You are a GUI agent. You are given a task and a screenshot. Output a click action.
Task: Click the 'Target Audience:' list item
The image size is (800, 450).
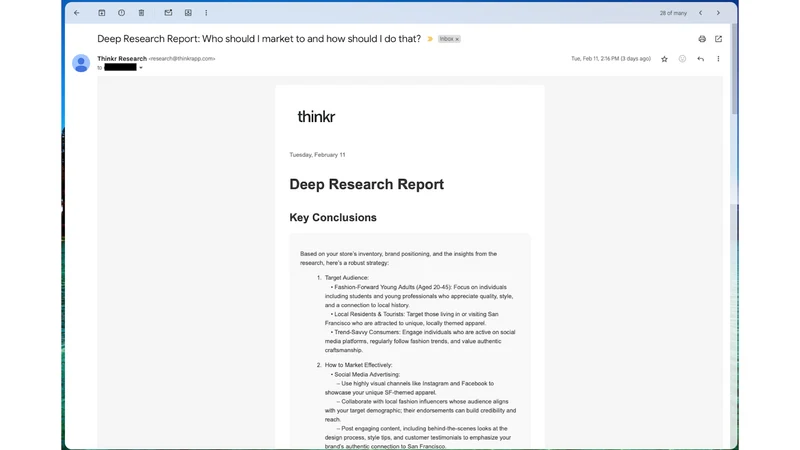point(346,278)
